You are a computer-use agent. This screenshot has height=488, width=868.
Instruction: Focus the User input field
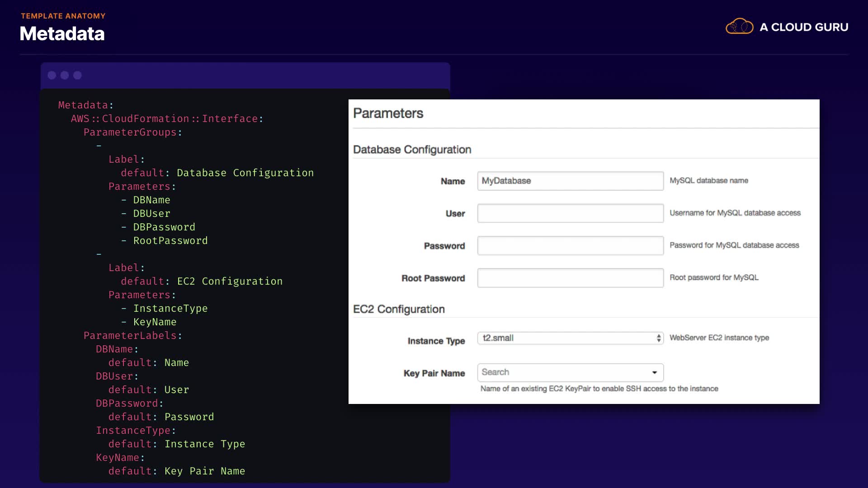click(x=570, y=213)
